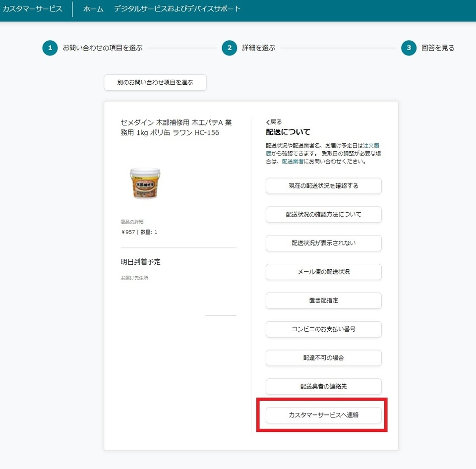Open 注文履歴 link in description
Viewport: 476px width, 469px height.
pyautogui.click(x=371, y=145)
